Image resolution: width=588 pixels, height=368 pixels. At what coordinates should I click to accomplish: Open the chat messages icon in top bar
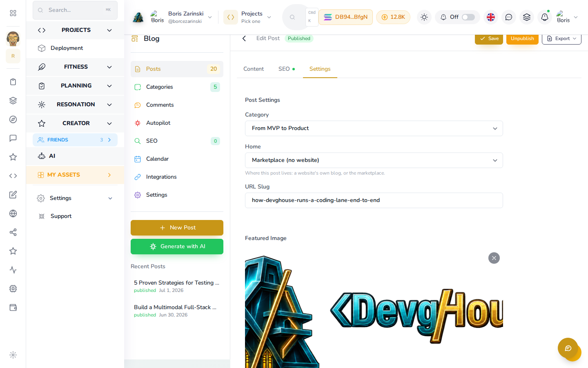[509, 17]
